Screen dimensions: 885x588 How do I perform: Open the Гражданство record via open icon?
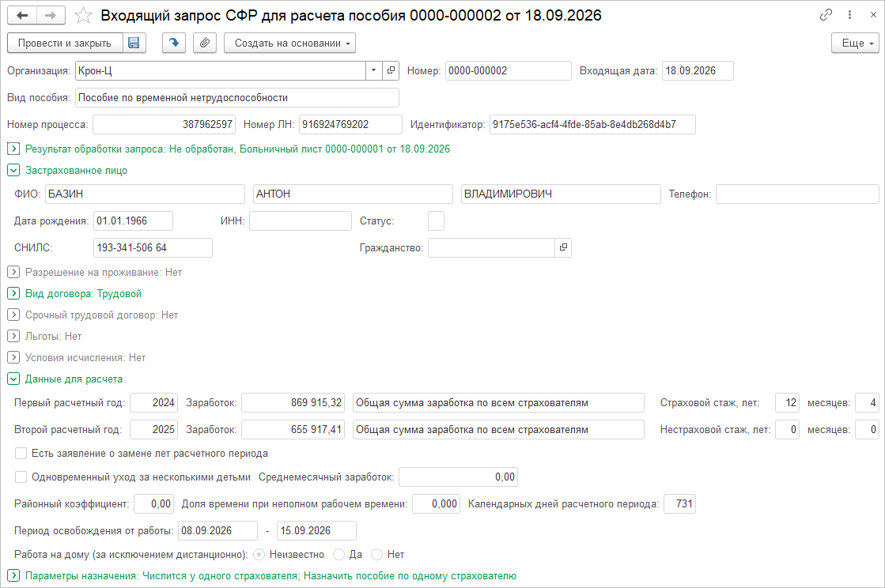coord(563,247)
